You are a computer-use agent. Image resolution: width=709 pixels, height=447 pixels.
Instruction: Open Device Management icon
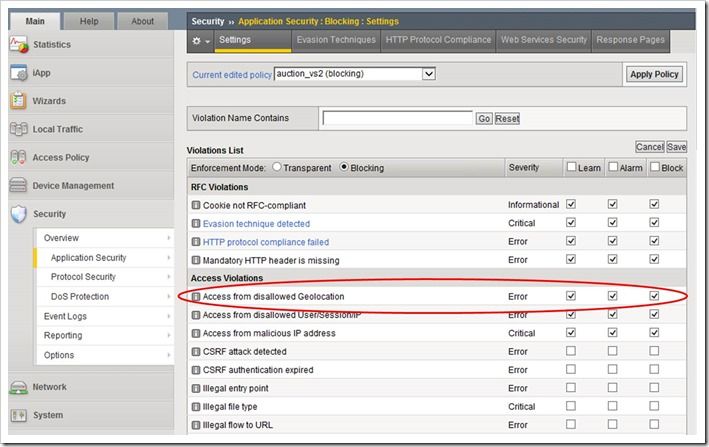tap(18, 185)
